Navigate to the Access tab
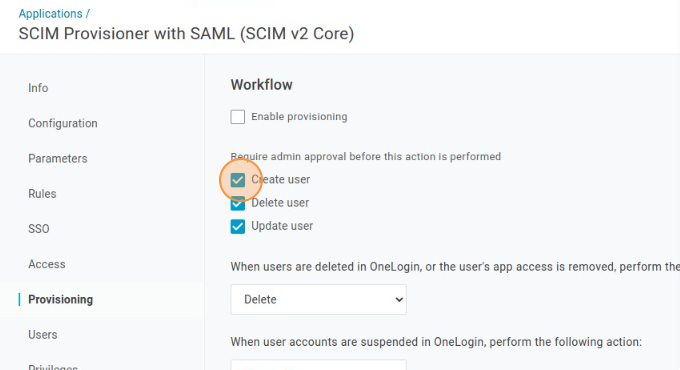The image size is (680, 370). coord(47,264)
